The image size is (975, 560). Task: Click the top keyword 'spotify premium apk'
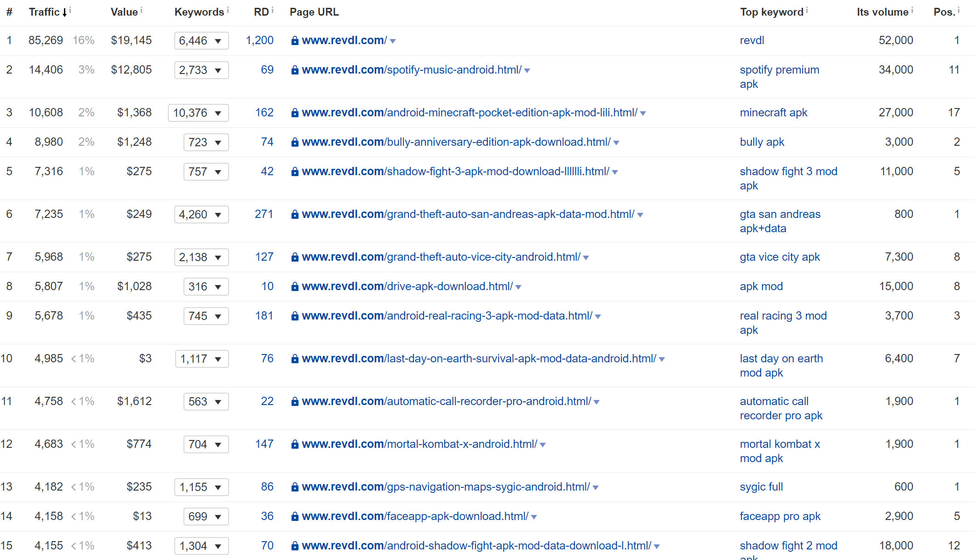click(x=780, y=77)
